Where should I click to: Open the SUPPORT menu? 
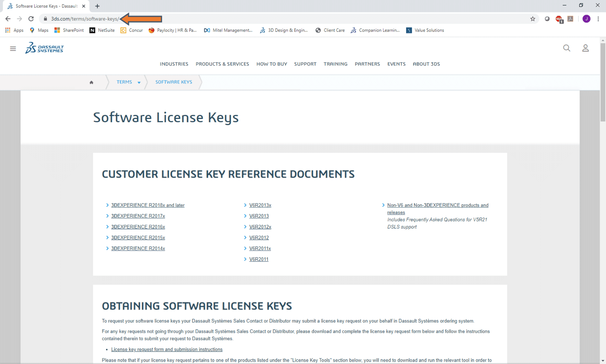(x=305, y=64)
